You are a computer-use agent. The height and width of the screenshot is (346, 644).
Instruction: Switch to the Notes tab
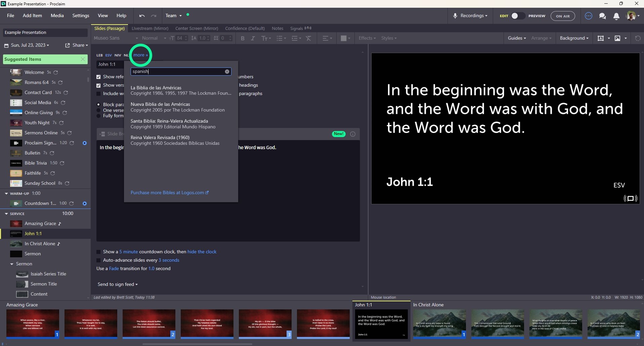277,28
